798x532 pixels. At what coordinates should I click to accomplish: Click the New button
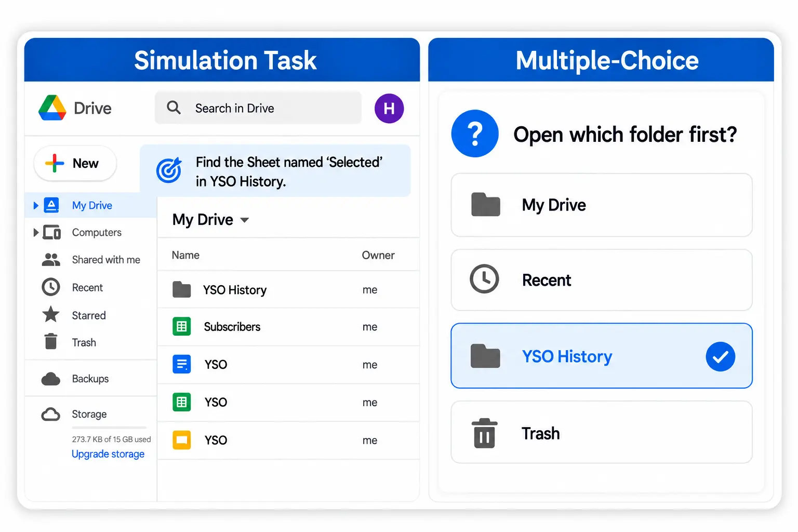75,163
